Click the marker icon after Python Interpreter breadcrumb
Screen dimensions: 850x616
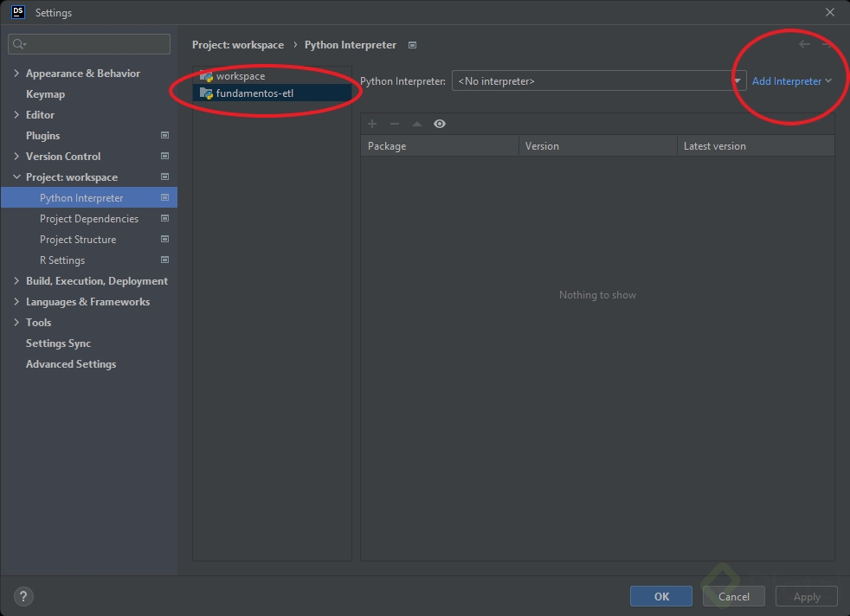coord(413,45)
